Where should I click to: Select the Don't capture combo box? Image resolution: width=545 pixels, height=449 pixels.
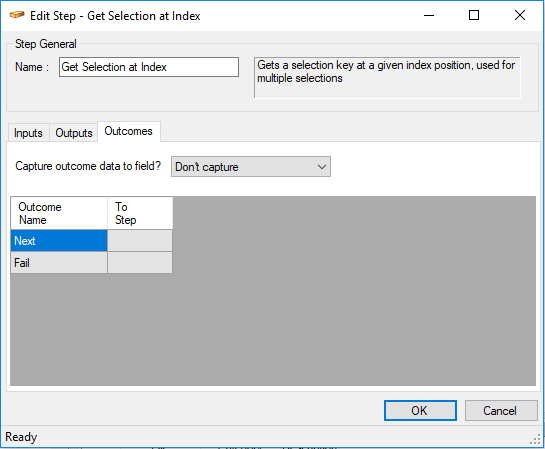251,167
